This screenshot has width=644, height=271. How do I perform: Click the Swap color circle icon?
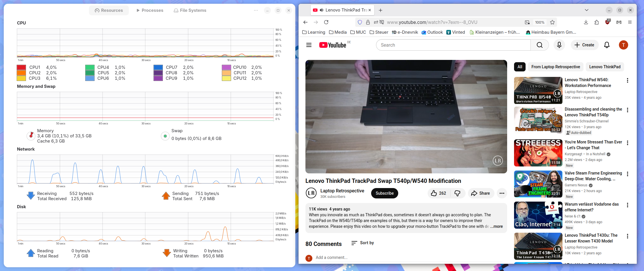165,136
